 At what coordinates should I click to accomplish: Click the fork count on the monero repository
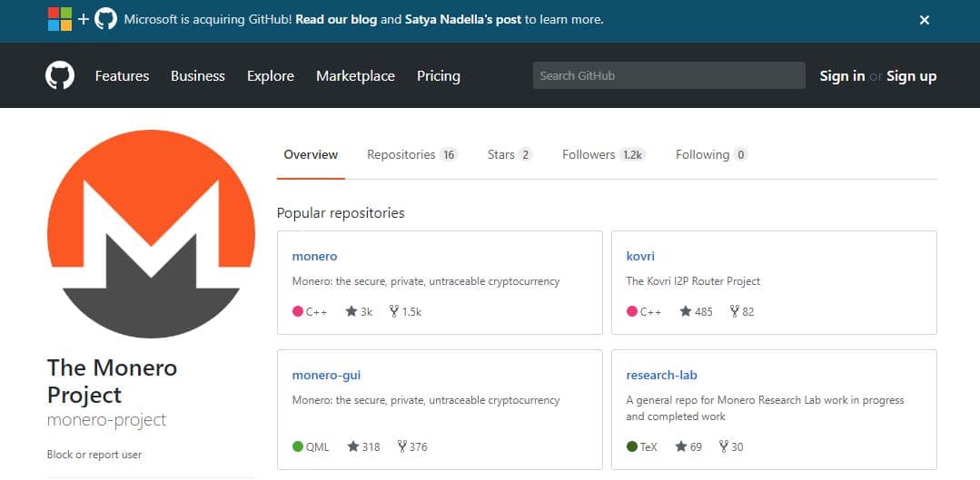click(405, 311)
